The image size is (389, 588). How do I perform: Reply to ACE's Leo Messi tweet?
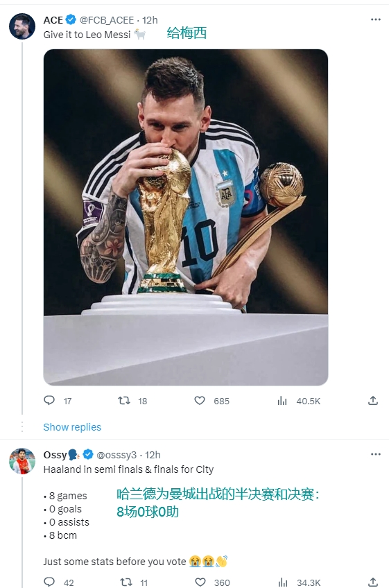(49, 401)
